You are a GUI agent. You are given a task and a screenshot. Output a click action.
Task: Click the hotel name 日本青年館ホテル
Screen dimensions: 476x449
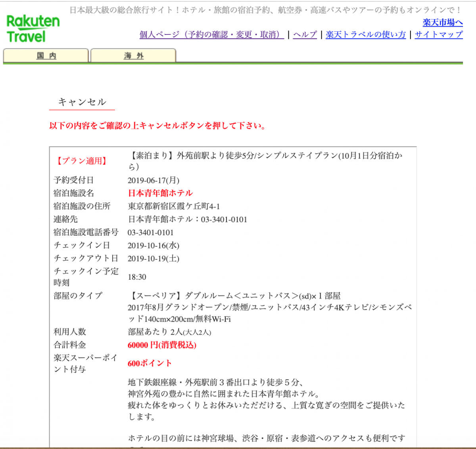(160, 193)
